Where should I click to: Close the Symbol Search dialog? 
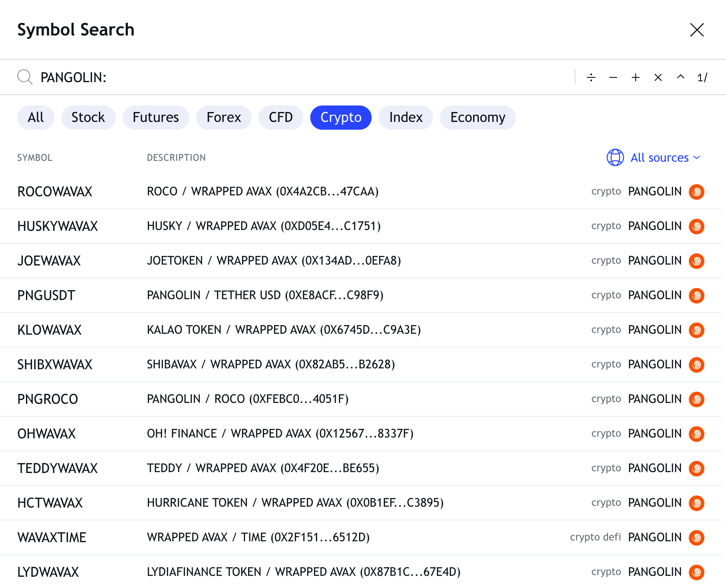697,30
